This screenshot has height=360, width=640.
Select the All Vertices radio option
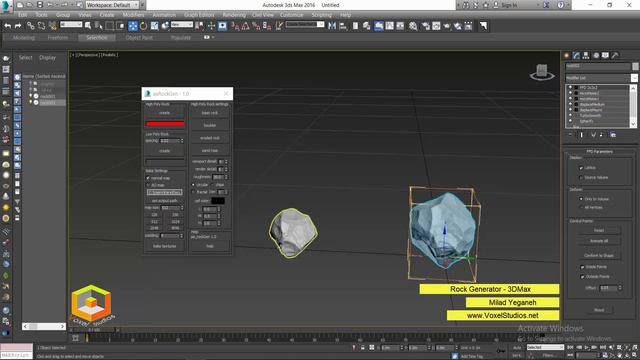(x=581, y=207)
